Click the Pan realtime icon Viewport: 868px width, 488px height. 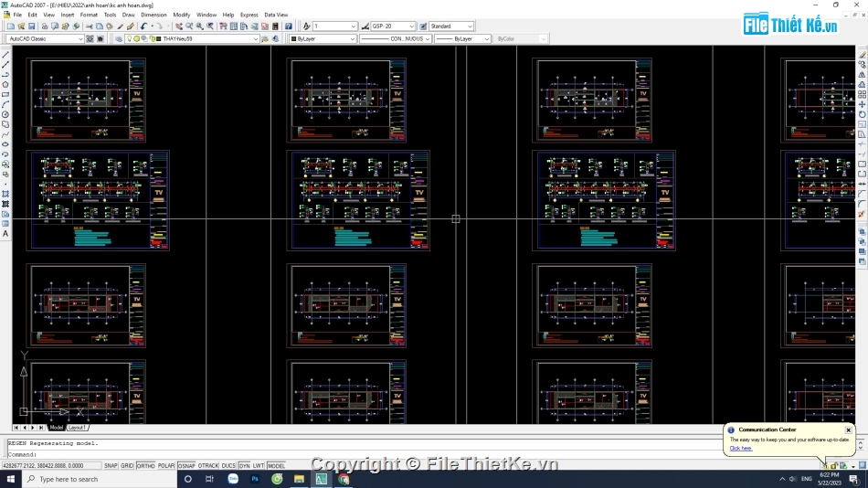(x=179, y=26)
